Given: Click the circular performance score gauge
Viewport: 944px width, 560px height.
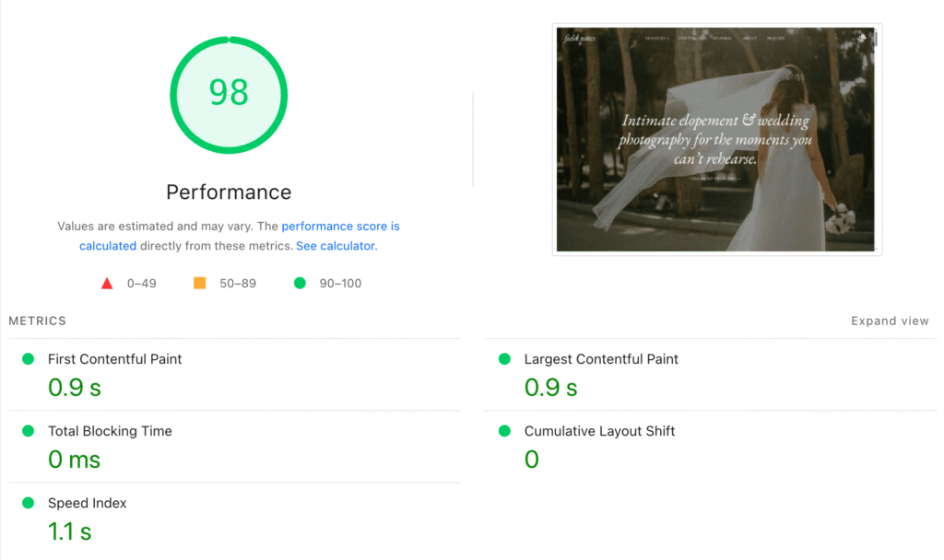Looking at the screenshot, I should point(229,93).
